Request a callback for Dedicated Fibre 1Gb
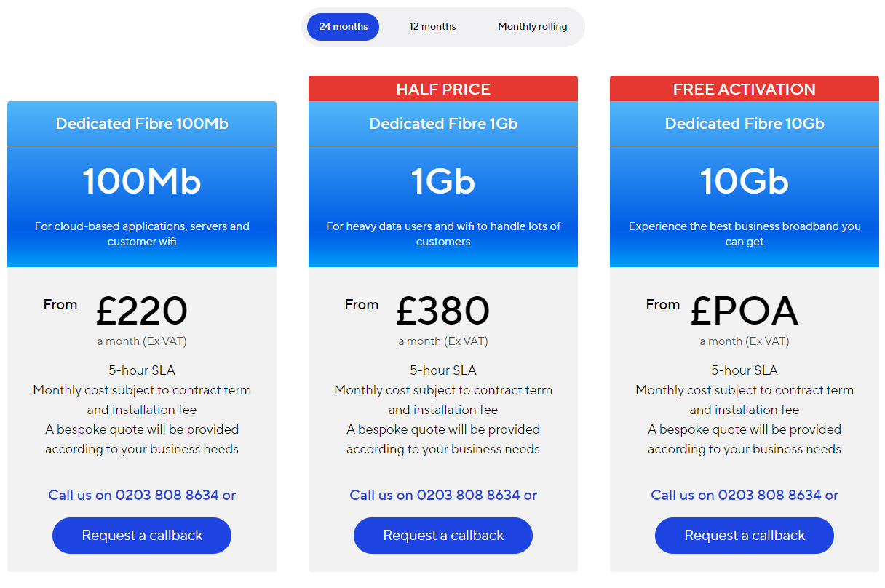This screenshot has height=588, width=885. click(x=443, y=536)
